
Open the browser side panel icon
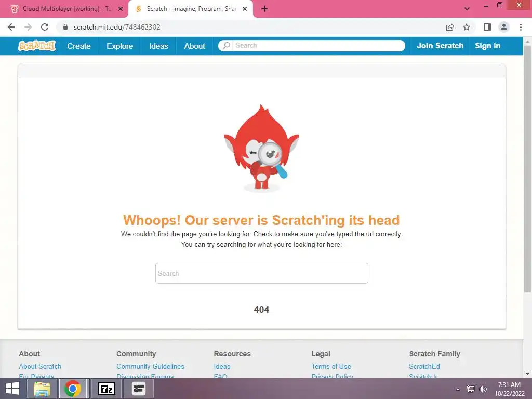click(487, 27)
